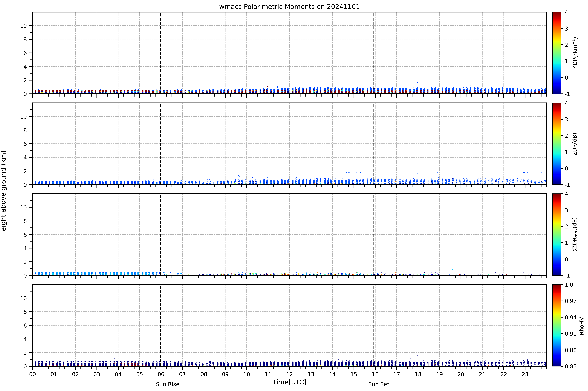Click the 09 hour tick label
Image resolution: width=588 pixels, height=391 pixels.
[x=225, y=374]
